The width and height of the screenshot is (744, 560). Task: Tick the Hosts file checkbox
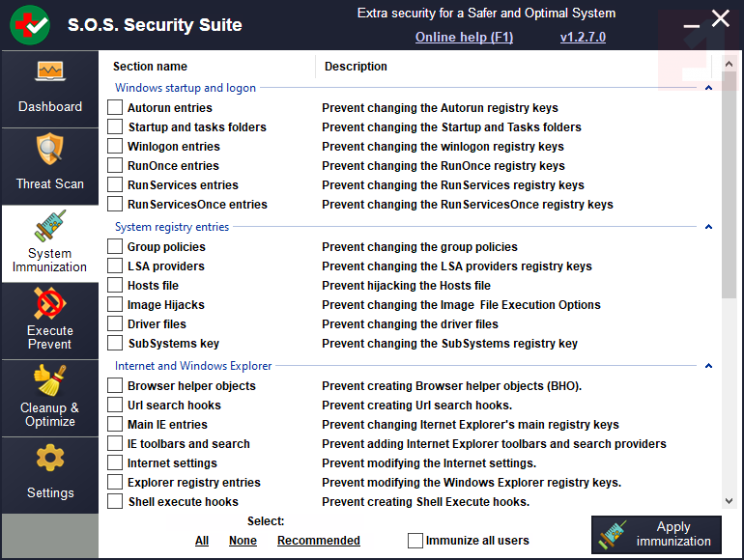116,286
